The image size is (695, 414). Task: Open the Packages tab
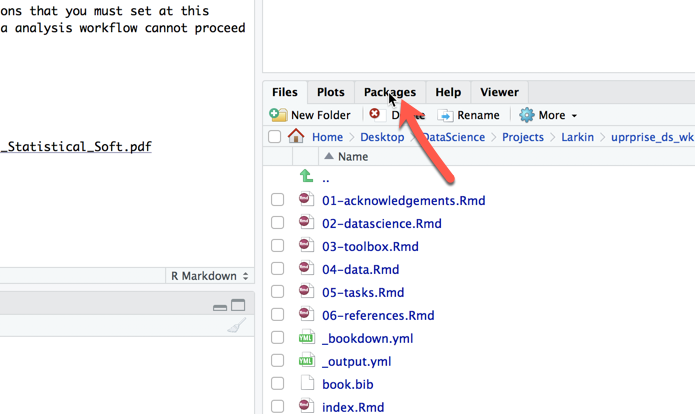[x=390, y=92]
